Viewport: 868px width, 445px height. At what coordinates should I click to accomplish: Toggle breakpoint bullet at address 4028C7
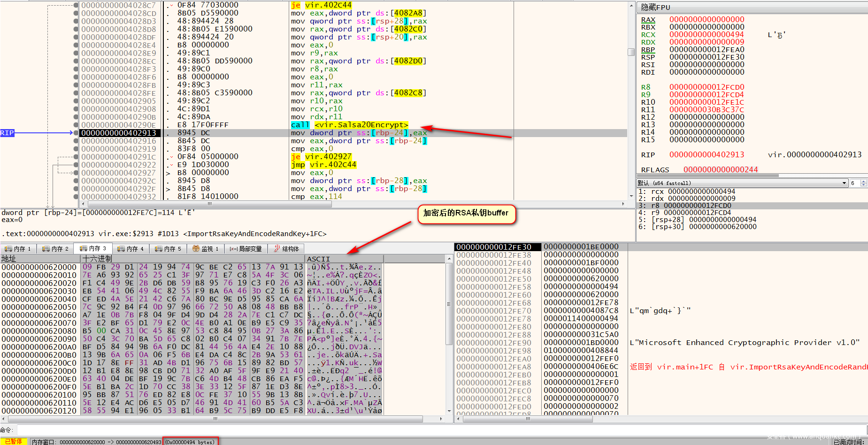point(76,5)
